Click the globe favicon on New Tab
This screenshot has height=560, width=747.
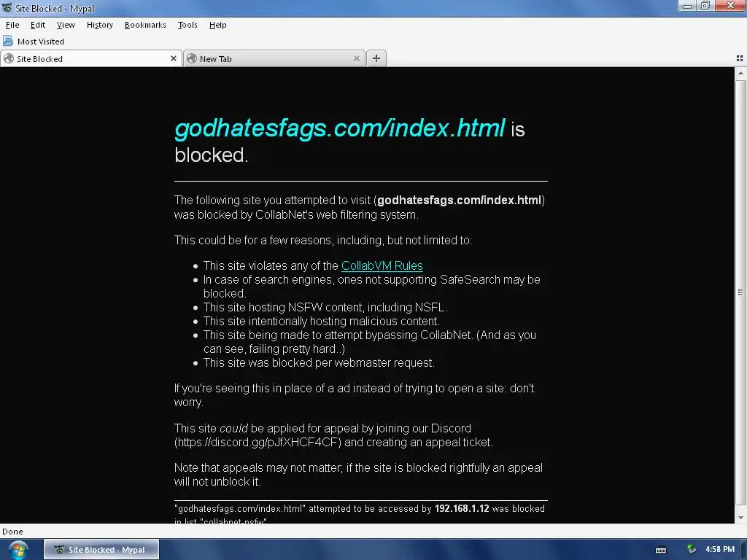tap(192, 58)
